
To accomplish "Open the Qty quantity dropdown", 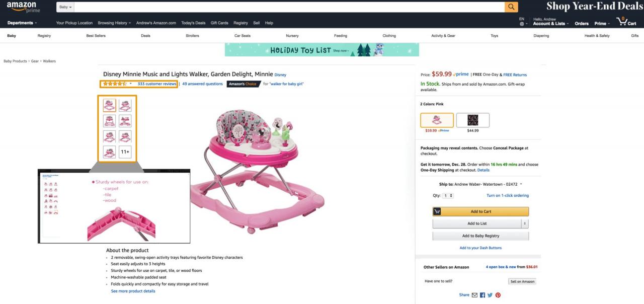I will [x=448, y=195].
